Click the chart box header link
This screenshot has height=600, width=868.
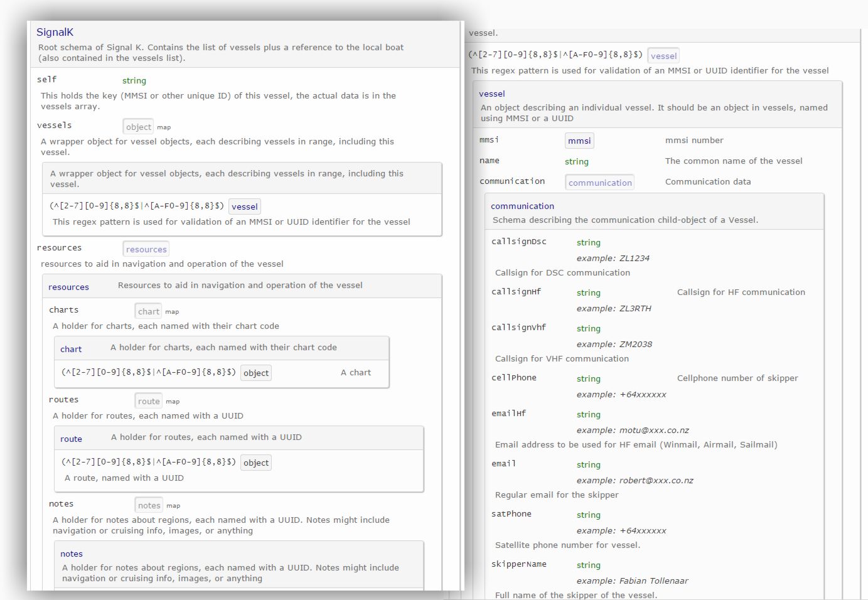pyautogui.click(x=71, y=349)
